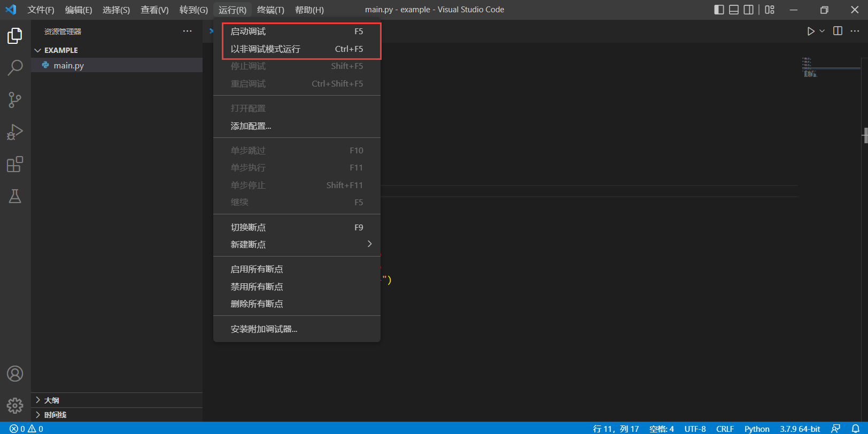Screen dimensions: 868x434
Task: Open the Accounts icon
Action: click(15, 374)
